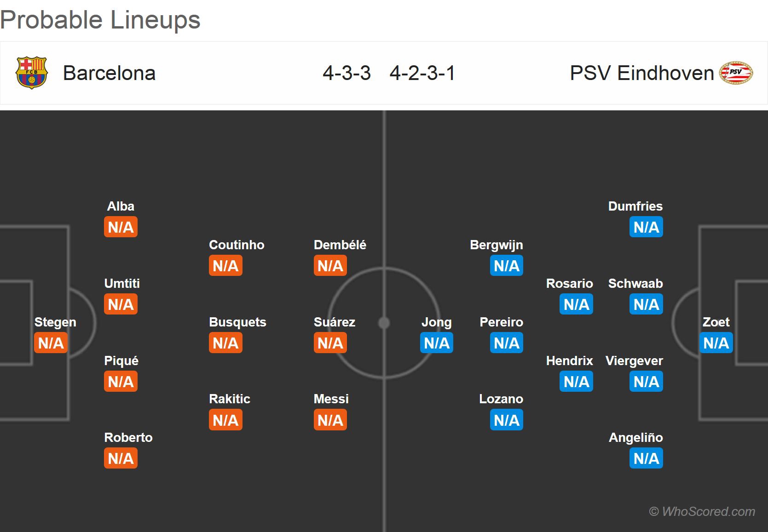Image resolution: width=768 pixels, height=532 pixels.
Task: Open the PSV Eindhoven team name link
Action: pyautogui.click(x=641, y=73)
